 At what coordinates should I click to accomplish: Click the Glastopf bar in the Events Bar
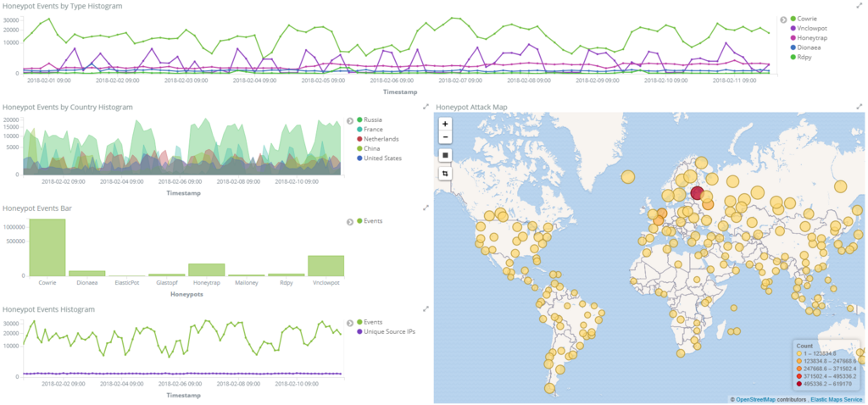coord(167,275)
